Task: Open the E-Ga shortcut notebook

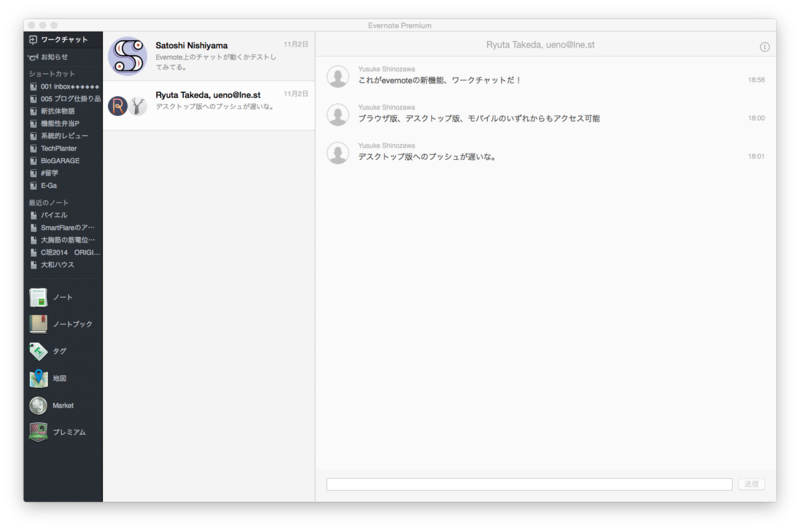Action: coord(43,186)
